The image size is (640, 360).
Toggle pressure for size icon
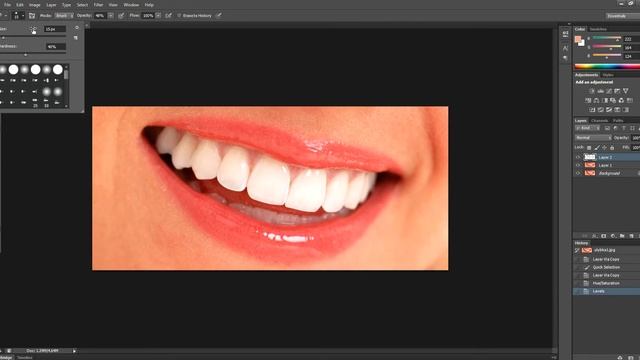[219, 15]
